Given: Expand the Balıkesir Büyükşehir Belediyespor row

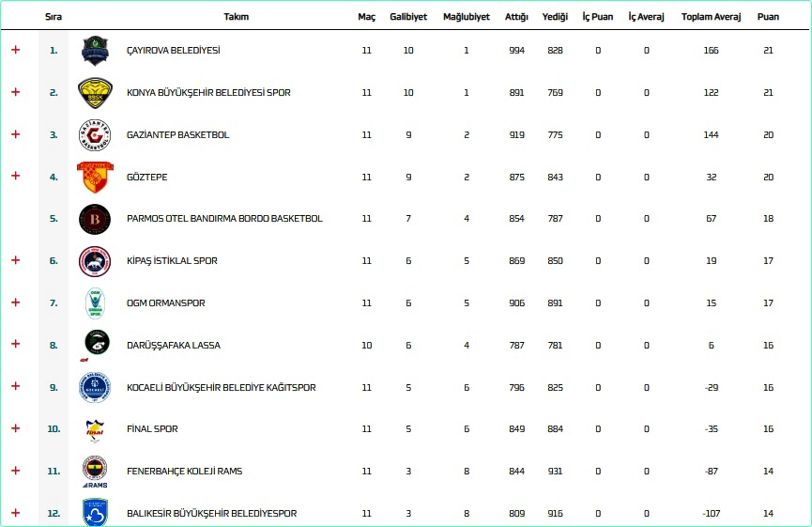Looking at the screenshot, I should click(x=15, y=513).
